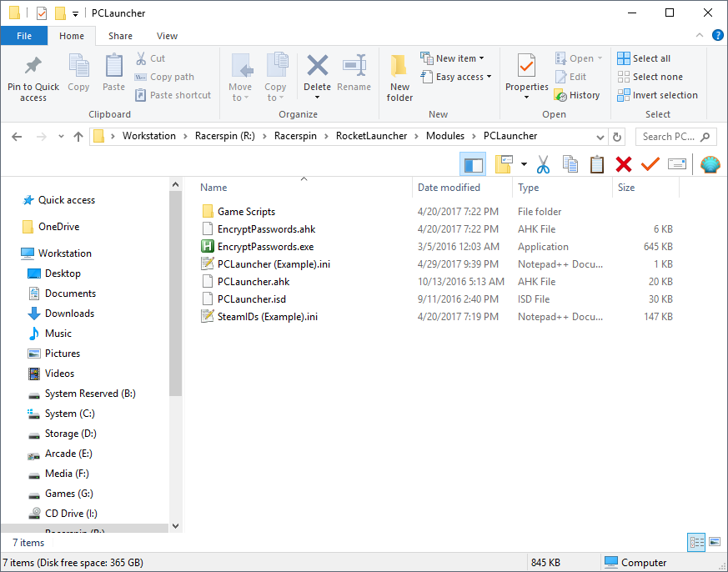Open OneDrive in the navigation pane

tap(58, 227)
